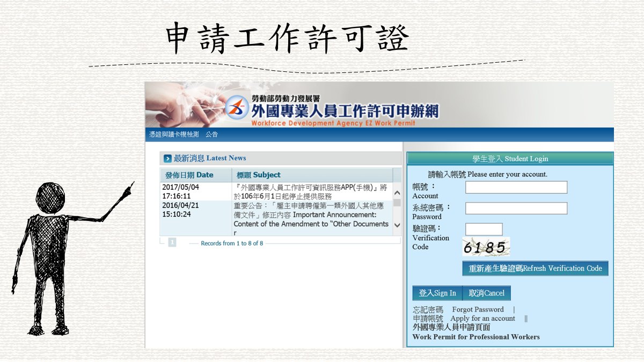Click the Verification Code input box
This screenshot has height=362, width=644.
[484, 229]
